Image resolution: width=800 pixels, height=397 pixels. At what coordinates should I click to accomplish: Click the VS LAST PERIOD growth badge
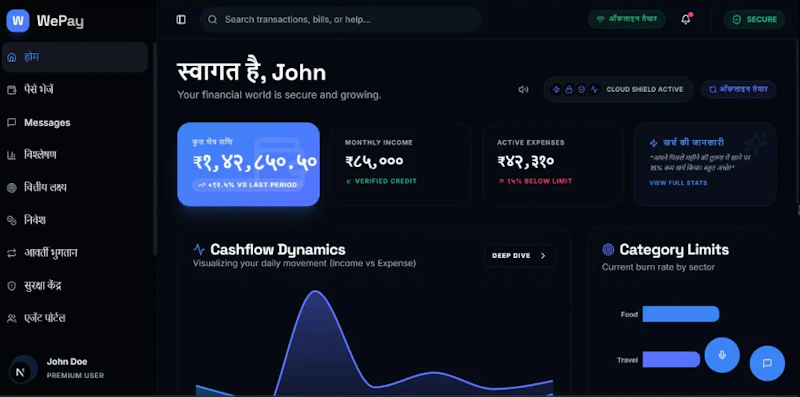point(248,185)
